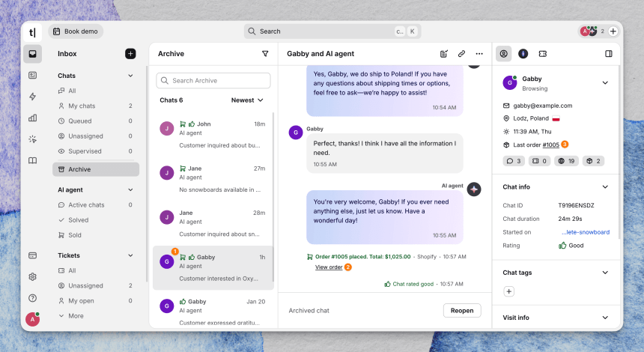Select Unassigned under Chats
Image resolution: width=644 pixels, height=352 pixels.
tap(96, 136)
